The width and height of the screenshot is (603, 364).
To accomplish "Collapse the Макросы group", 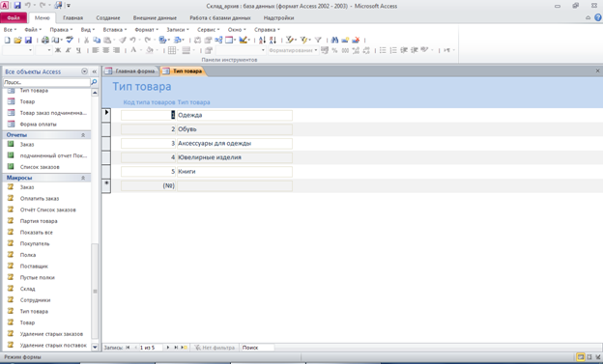I will [x=83, y=178].
